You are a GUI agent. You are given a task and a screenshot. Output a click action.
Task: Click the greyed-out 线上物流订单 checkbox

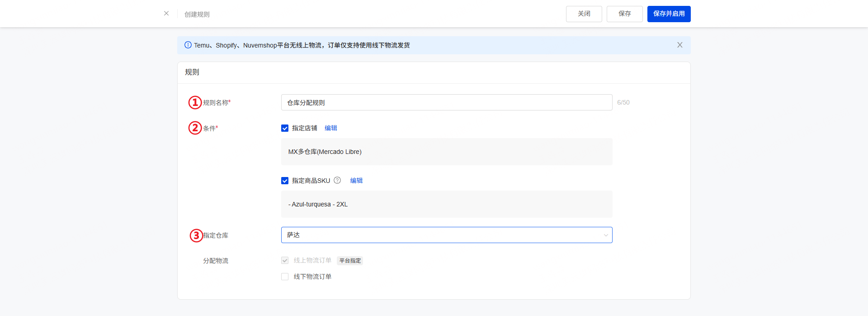[x=285, y=260]
